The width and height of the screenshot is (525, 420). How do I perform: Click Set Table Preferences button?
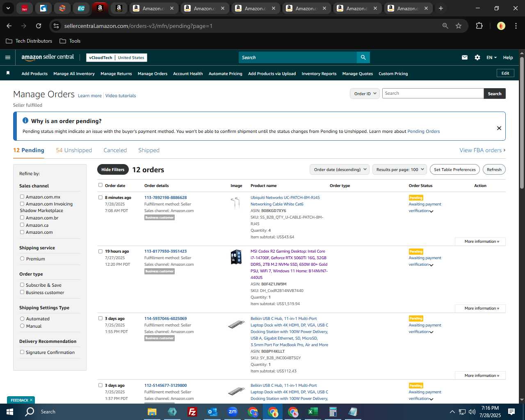pyautogui.click(x=455, y=169)
